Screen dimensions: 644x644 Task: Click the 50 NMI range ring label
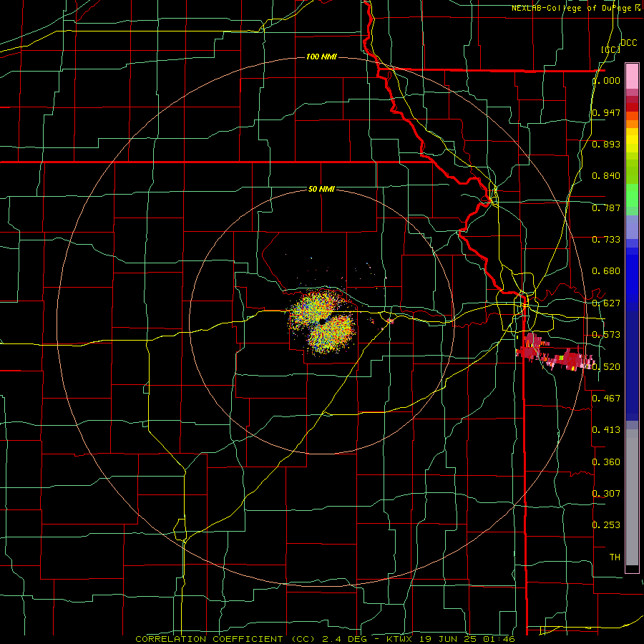click(x=321, y=189)
